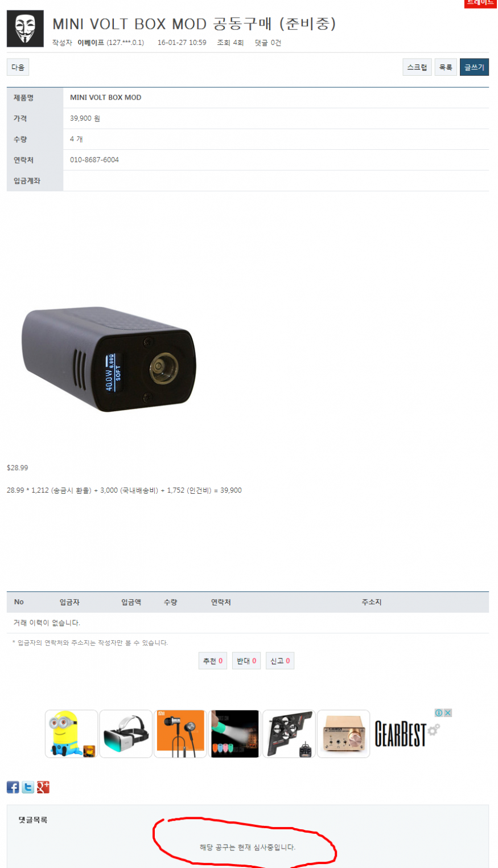
Task: Report the post with 신고 button
Action: click(x=280, y=661)
